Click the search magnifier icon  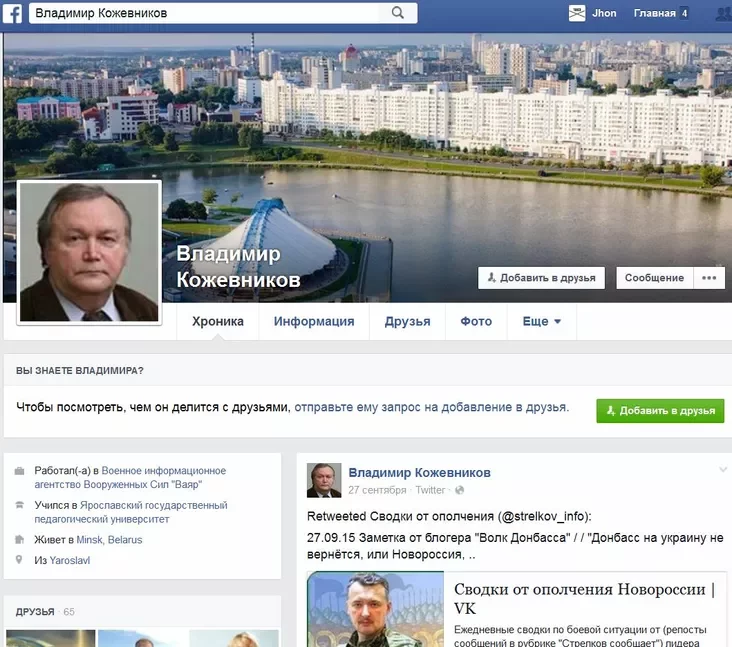(397, 13)
